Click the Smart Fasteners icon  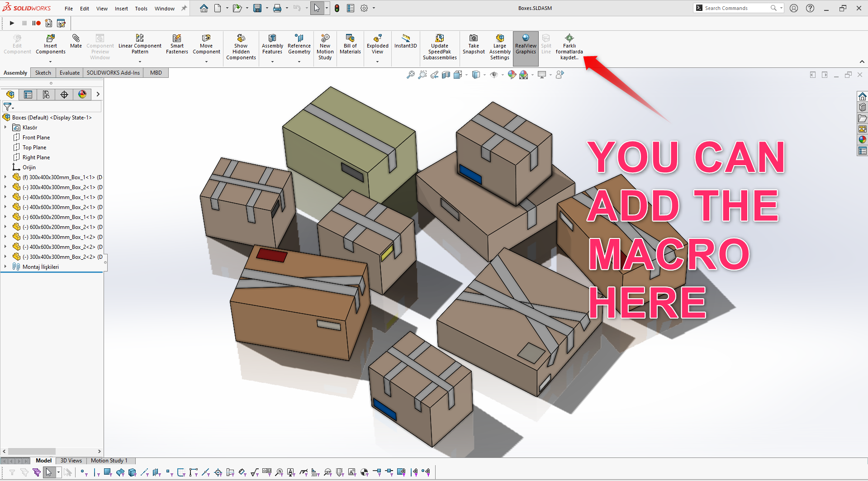coord(177,44)
